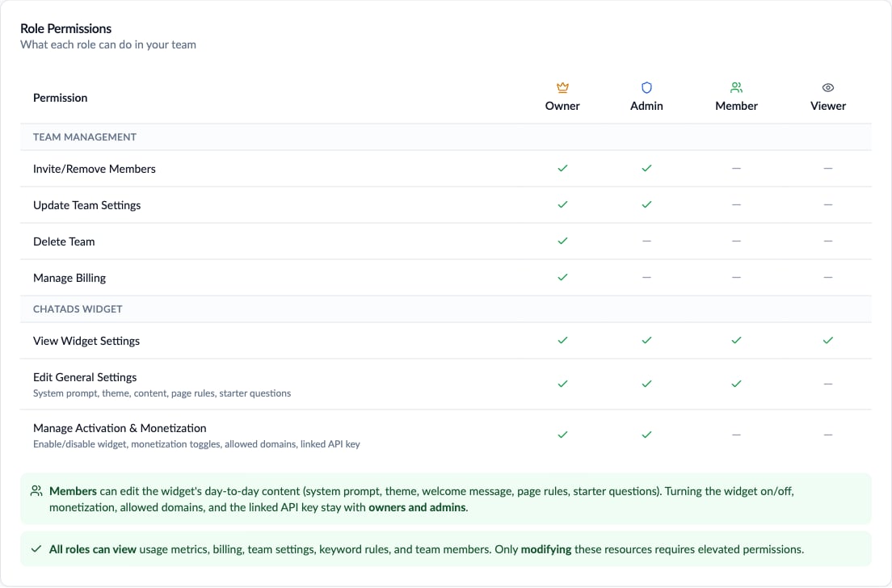Click Admin dash for Delete Team
Viewport: 892px width, 588px height.
pos(646,241)
